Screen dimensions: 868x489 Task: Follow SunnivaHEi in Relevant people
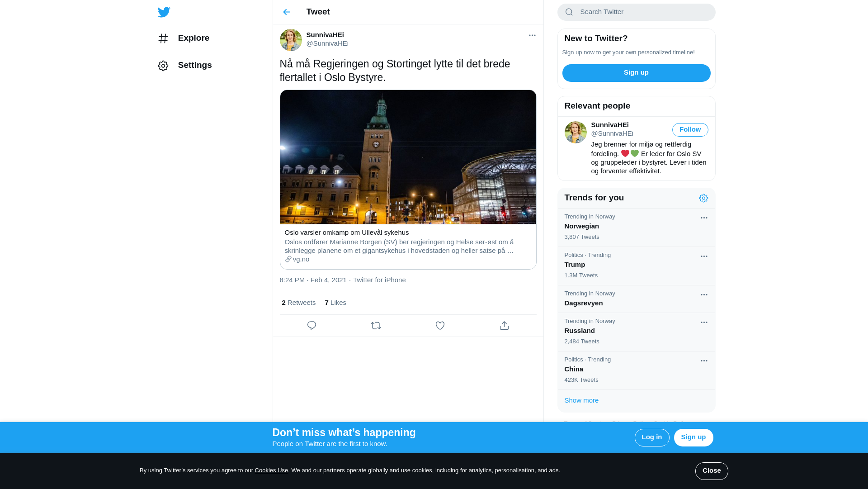pos(690,130)
